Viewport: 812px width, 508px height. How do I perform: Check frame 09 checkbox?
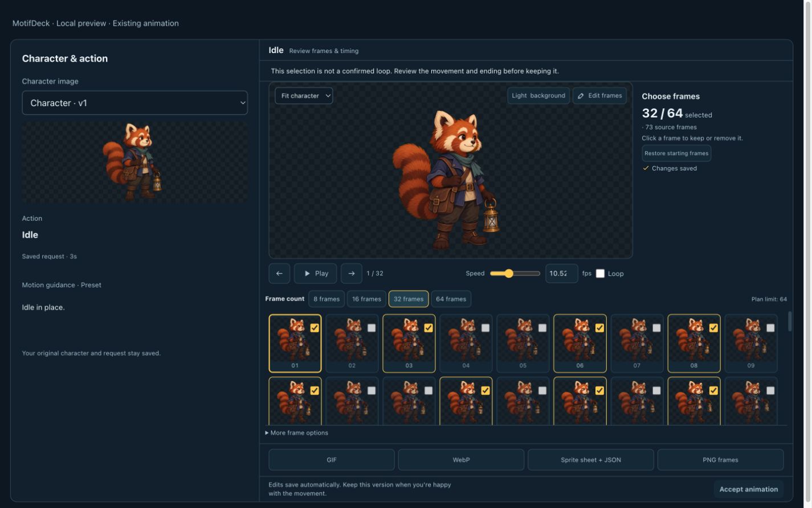click(x=770, y=328)
